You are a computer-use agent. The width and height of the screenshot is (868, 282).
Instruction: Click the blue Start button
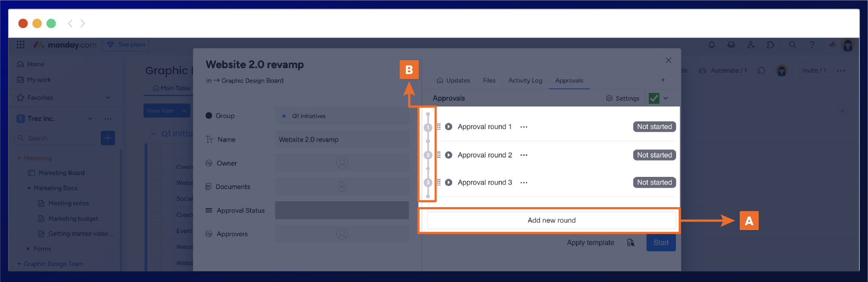[661, 243]
